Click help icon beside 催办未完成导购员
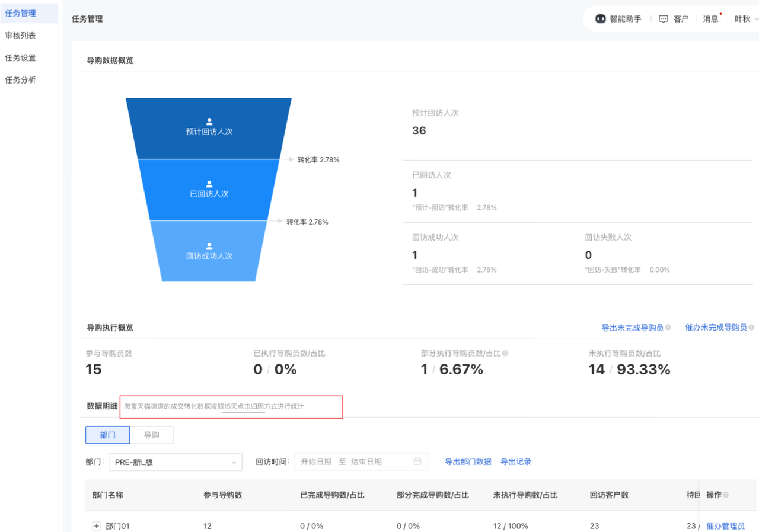The image size is (759, 532). tap(752, 328)
